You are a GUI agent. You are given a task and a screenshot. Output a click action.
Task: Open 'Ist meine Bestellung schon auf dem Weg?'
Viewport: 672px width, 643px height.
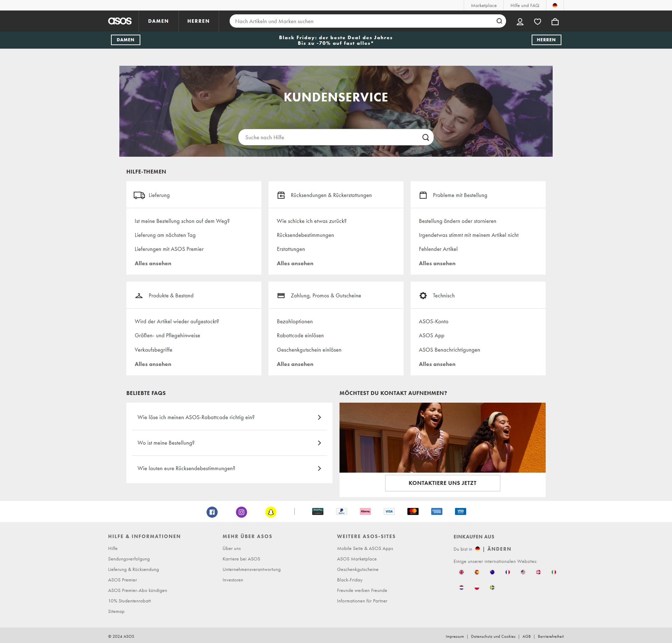[x=182, y=221]
